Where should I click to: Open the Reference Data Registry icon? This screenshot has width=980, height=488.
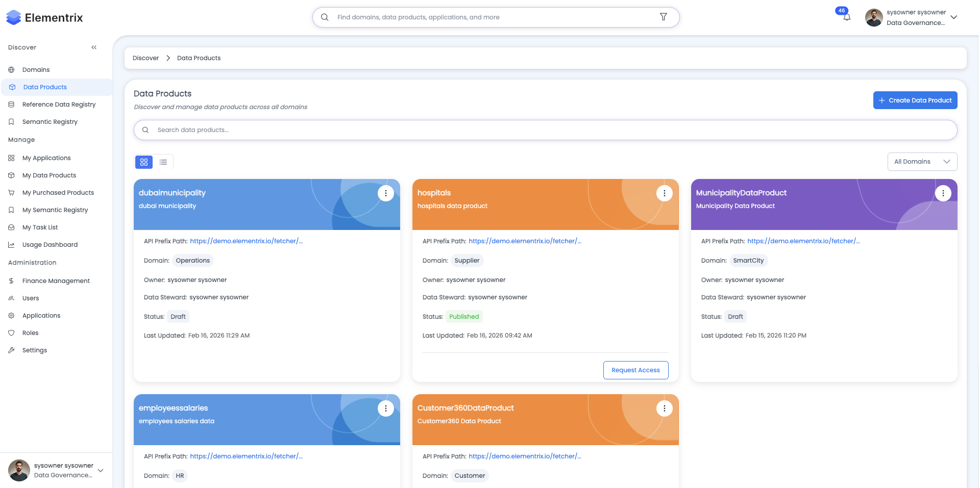tap(11, 104)
